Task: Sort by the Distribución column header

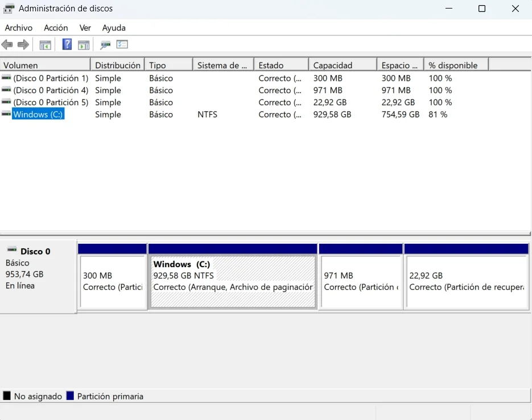Action: (118, 65)
